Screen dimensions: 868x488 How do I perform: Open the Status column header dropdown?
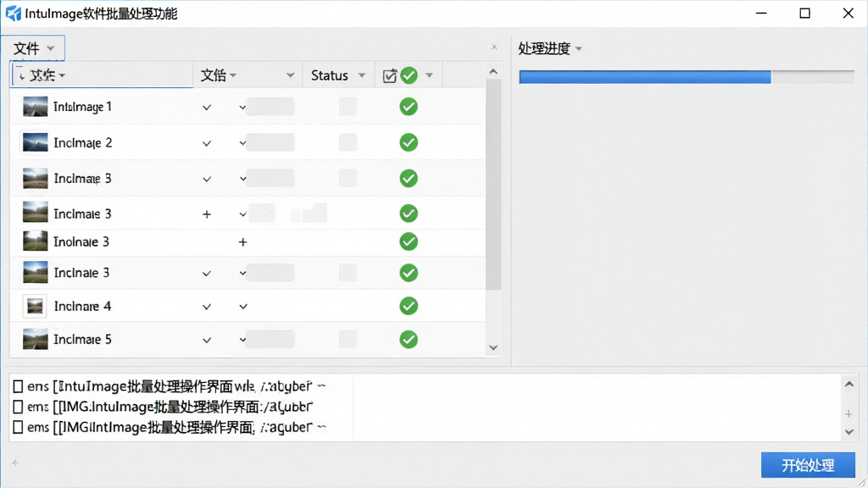(x=361, y=75)
